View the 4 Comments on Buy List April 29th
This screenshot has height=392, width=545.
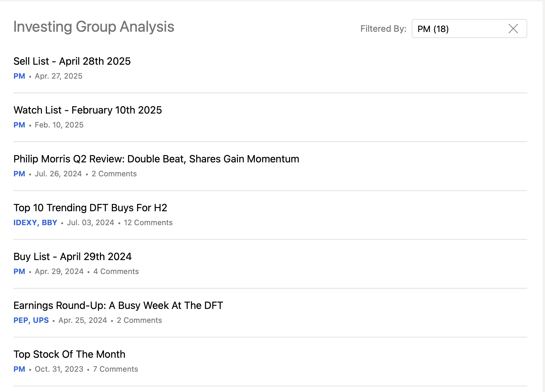[116, 271]
